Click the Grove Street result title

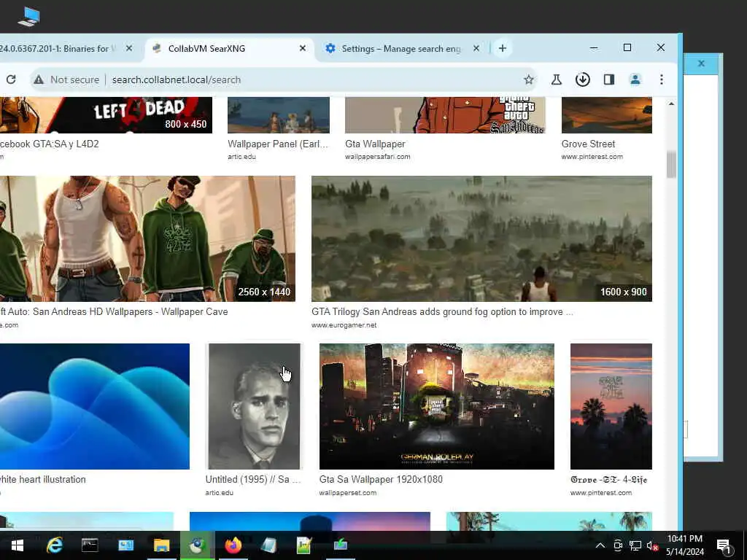coord(588,144)
